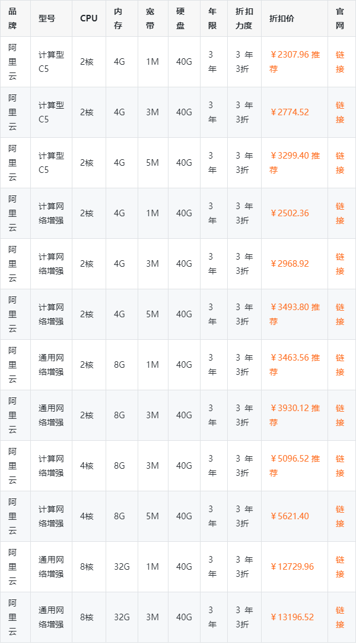Open the 链接 link for ¥2502.36 plan
The image size is (356, 644).
tap(340, 213)
